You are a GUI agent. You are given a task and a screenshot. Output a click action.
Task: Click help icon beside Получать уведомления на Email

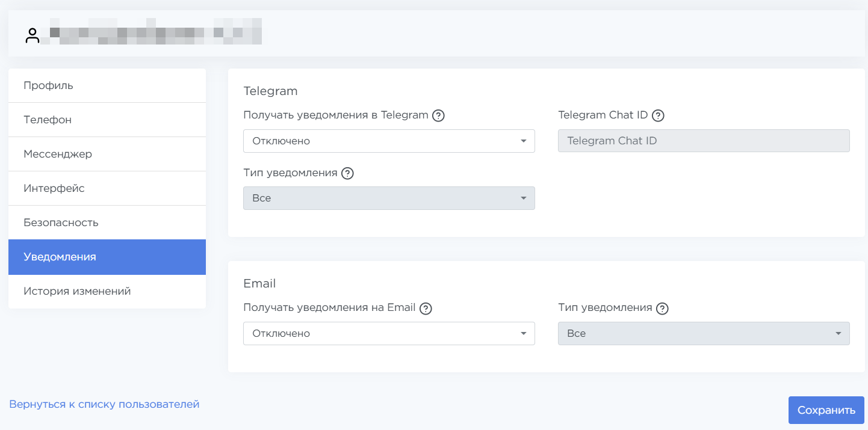pyautogui.click(x=426, y=309)
